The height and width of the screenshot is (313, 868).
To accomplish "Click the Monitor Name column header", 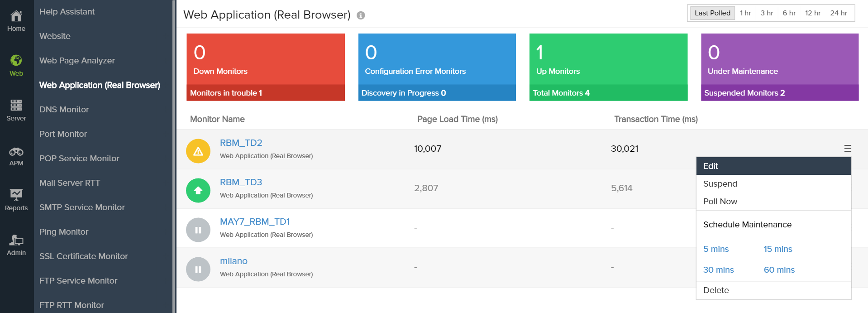I will (217, 119).
